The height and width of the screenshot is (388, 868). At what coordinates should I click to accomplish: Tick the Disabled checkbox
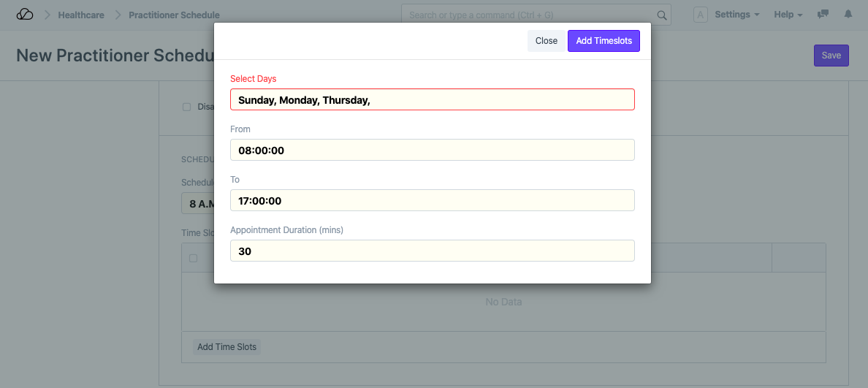point(186,107)
